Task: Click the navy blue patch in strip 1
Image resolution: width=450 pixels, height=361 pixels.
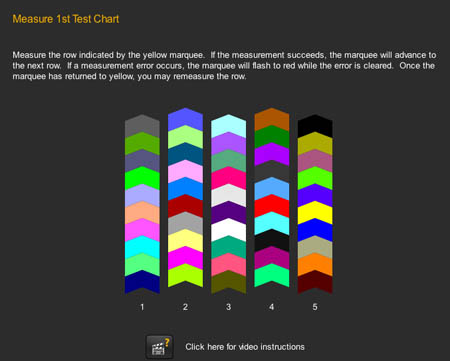Action: pyautogui.click(x=142, y=282)
